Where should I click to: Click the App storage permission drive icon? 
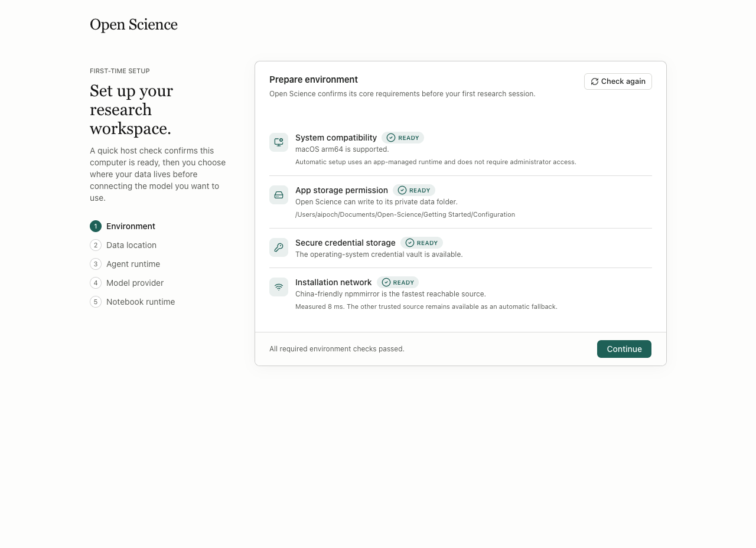coord(279,195)
